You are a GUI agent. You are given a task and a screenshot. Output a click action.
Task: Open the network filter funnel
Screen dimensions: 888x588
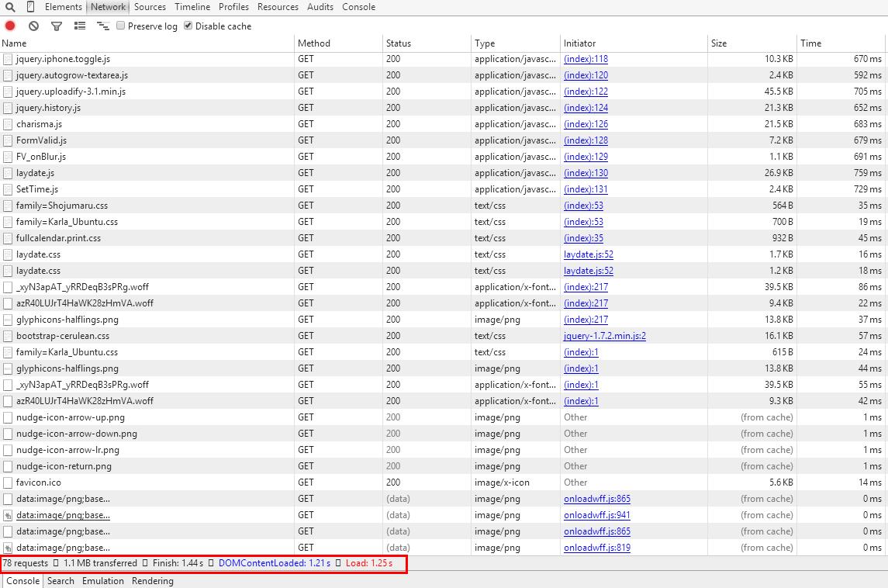tap(57, 26)
